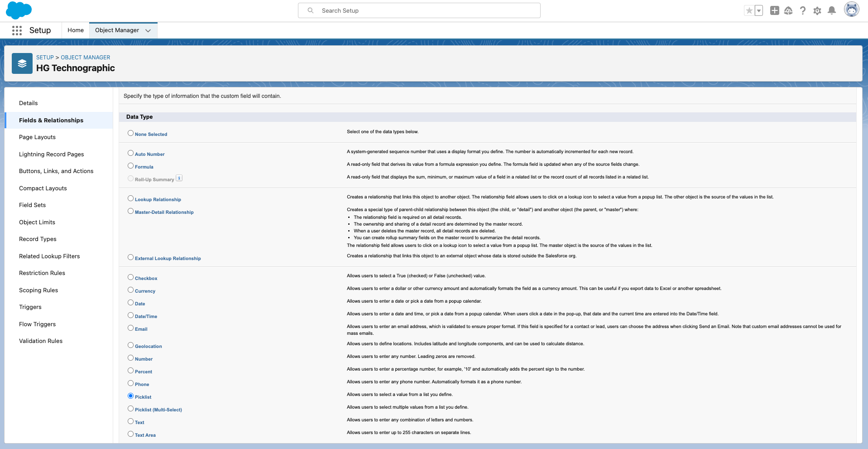Select the Currency data type
The width and height of the screenshot is (868, 449).
coord(130,290)
